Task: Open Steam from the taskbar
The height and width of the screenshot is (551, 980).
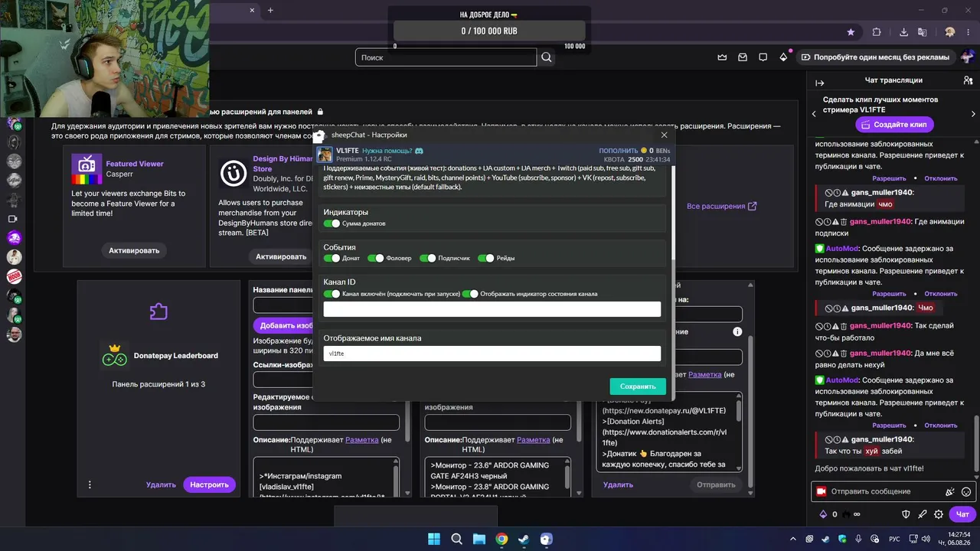Action: (x=524, y=539)
